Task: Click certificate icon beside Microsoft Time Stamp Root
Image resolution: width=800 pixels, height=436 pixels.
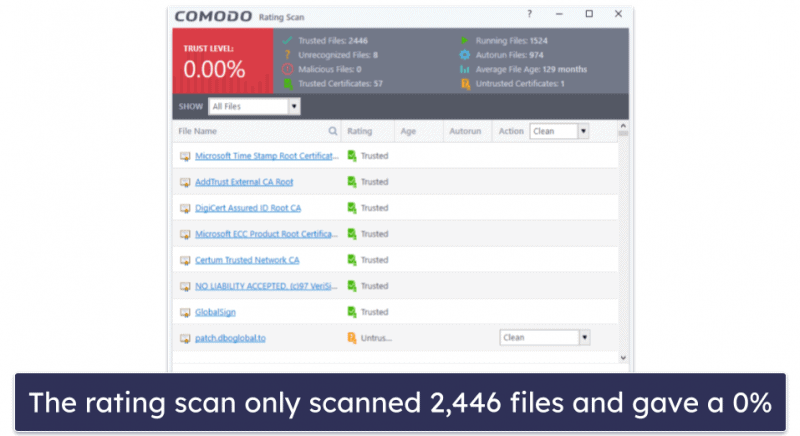Action: (185, 156)
